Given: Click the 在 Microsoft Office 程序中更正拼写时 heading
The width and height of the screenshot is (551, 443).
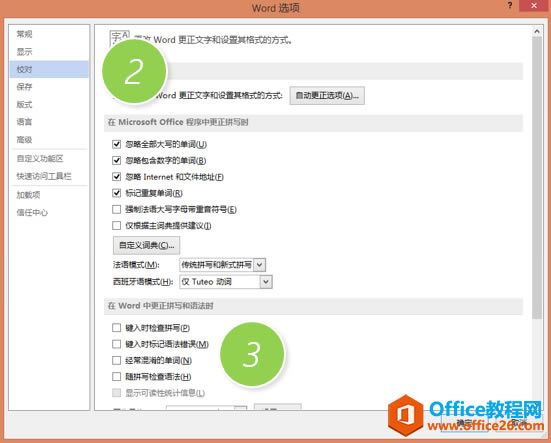Looking at the screenshot, I should 178,122.
